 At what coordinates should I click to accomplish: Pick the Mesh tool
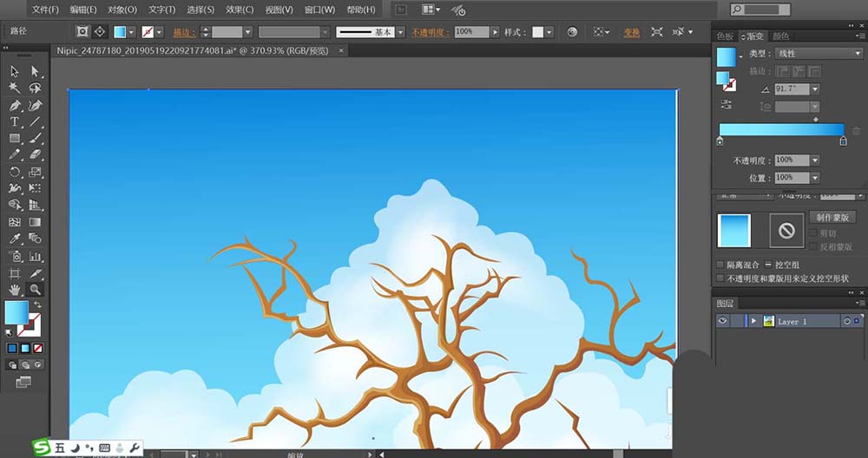pos(15,222)
